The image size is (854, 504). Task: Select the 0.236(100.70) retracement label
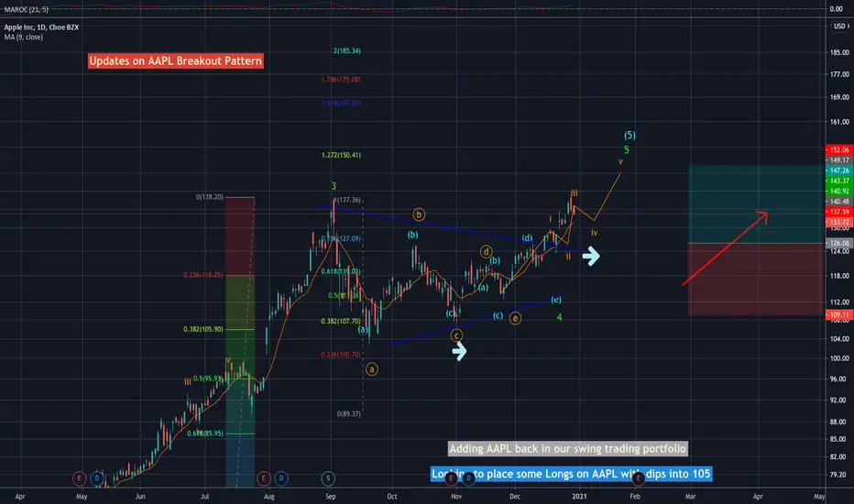[x=341, y=354]
